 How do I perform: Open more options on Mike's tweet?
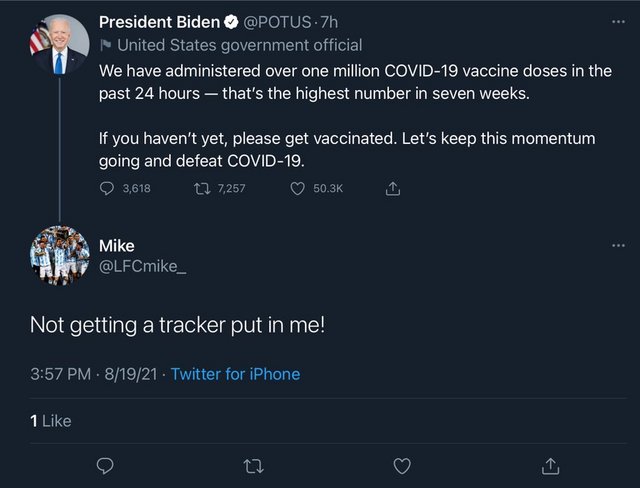coord(617,246)
